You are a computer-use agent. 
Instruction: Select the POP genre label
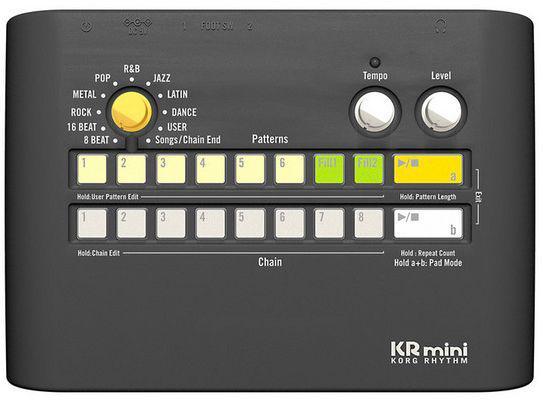click(x=103, y=78)
